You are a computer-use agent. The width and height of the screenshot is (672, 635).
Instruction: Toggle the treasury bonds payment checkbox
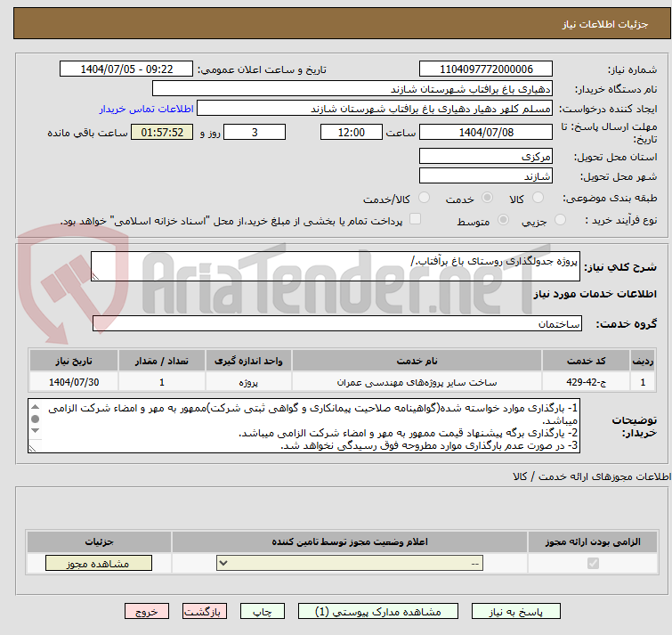click(415, 220)
